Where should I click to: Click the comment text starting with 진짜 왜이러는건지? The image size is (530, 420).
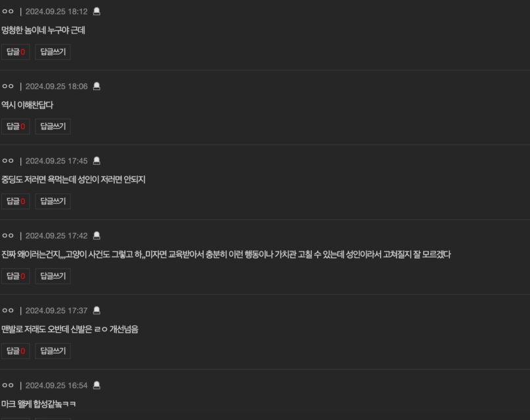[226, 255]
